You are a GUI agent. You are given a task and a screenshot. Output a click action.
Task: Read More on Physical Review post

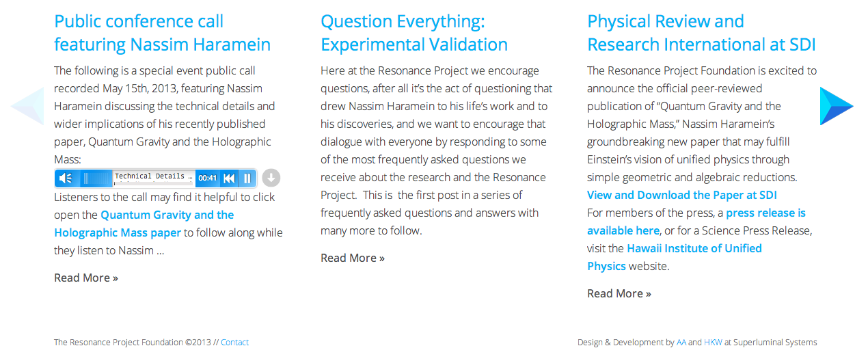pos(619,293)
